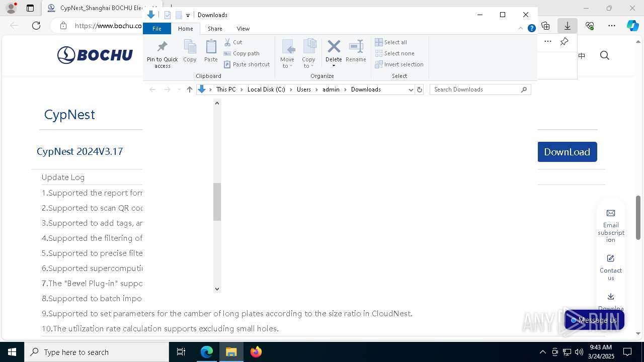Image resolution: width=644 pixels, height=362 pixels.
Task: Click the blue DownLoad button
Action: click(x=567, y=152)
